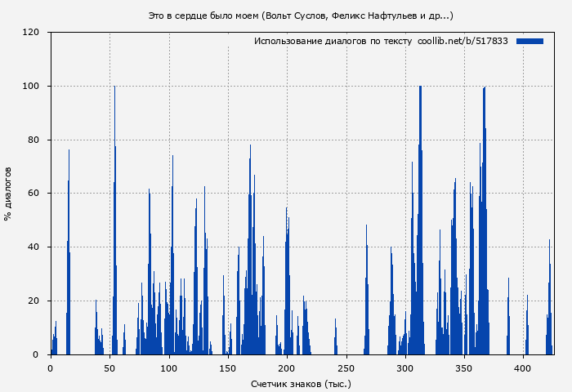Click the 60 tick on the y-axis
The width and height of the screenshot is (572, 392).
click(34, 194)
